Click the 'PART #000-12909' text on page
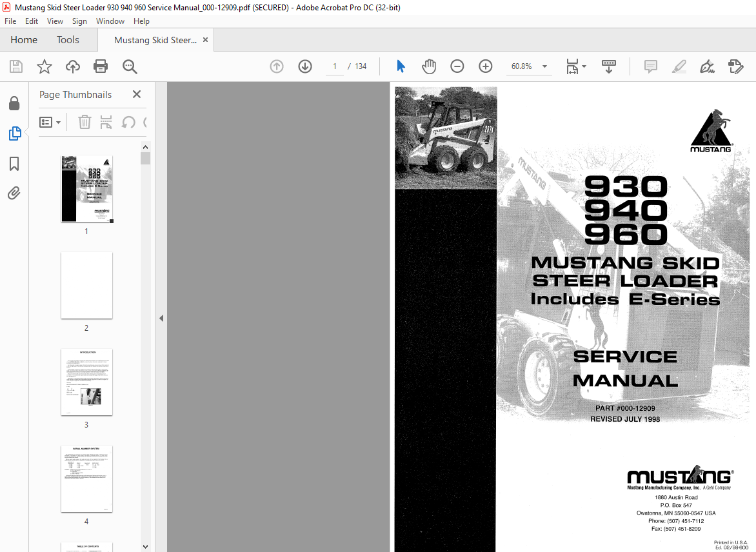Image resolution: width=756 pixels, height=552 pixels. click(x=625, y=408)
